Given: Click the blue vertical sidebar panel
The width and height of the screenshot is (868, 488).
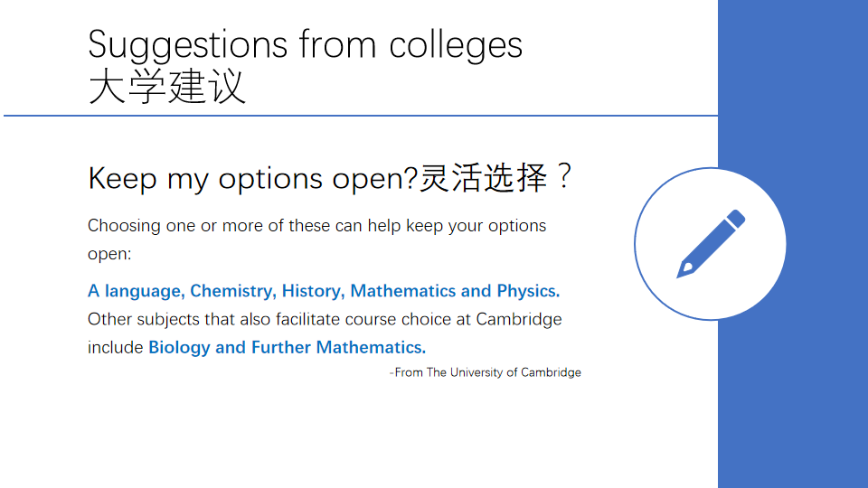Looking at the screenshot, I should tap(793, 244).
